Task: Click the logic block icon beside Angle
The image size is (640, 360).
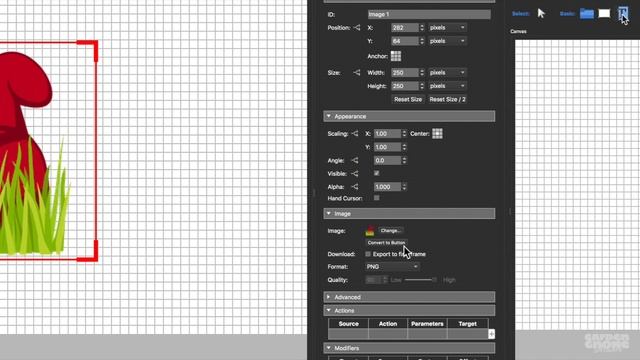Action: click(355, 161)
